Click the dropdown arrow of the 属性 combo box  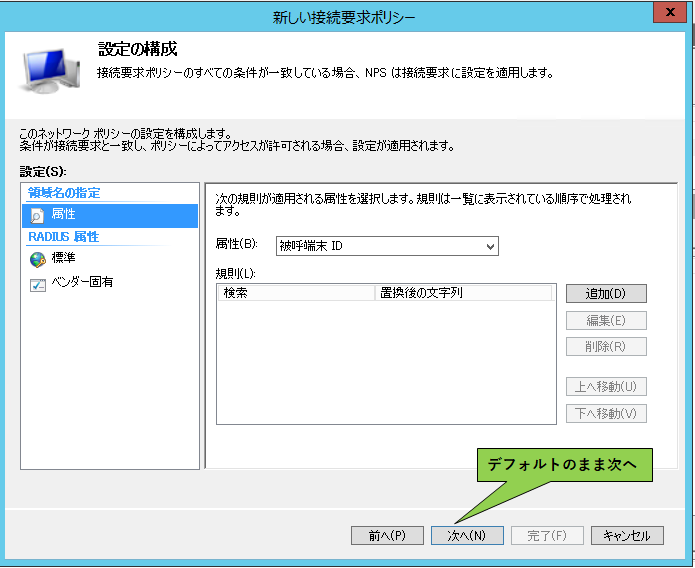click(490, 247)
